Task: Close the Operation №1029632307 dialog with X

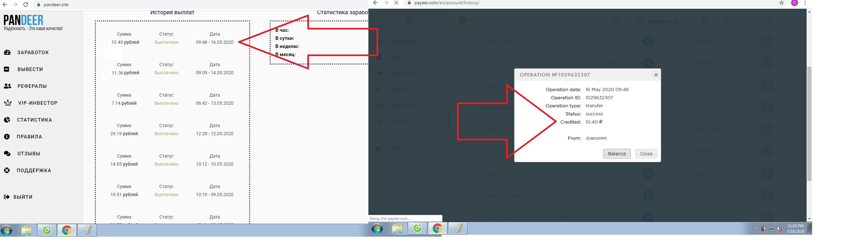Action: pos(656,75)
